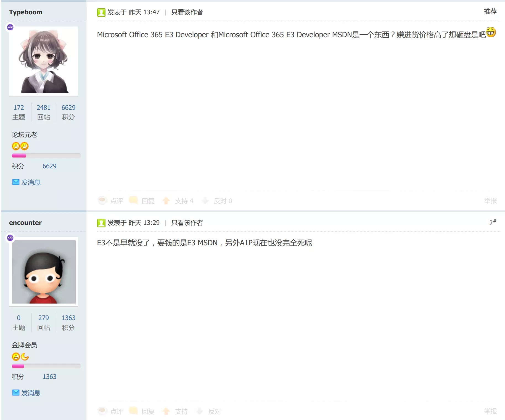
Task: Upvote Typeboom's post with 支持 4
Action: 178,201
